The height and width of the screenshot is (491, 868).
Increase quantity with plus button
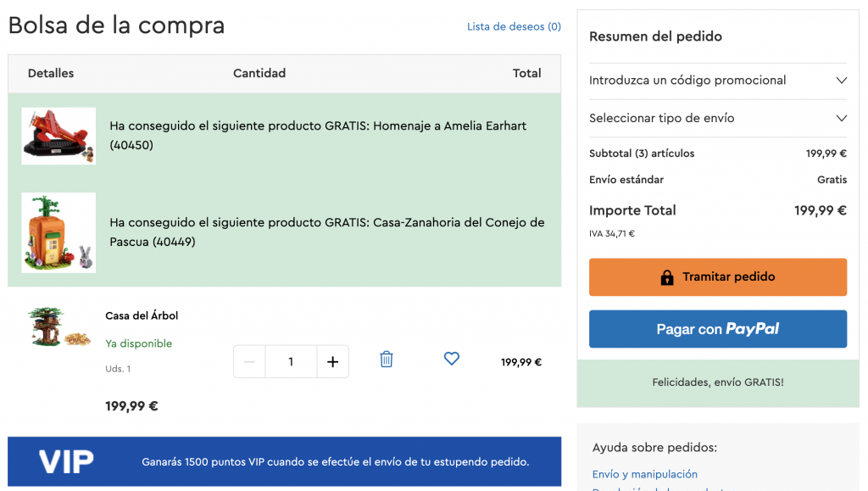pos(332,362)
